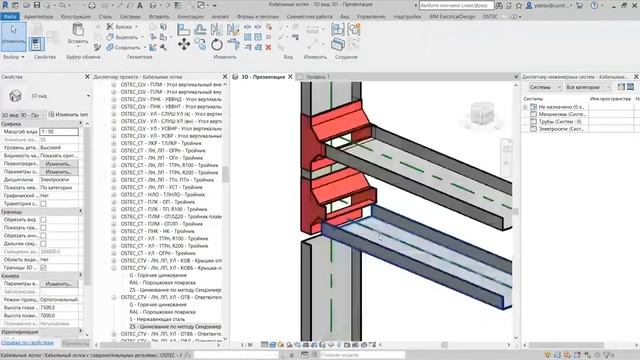Open Справка по свойствам link
The height and width of the screenshot is (360, 640).
[x=27, y=342]
